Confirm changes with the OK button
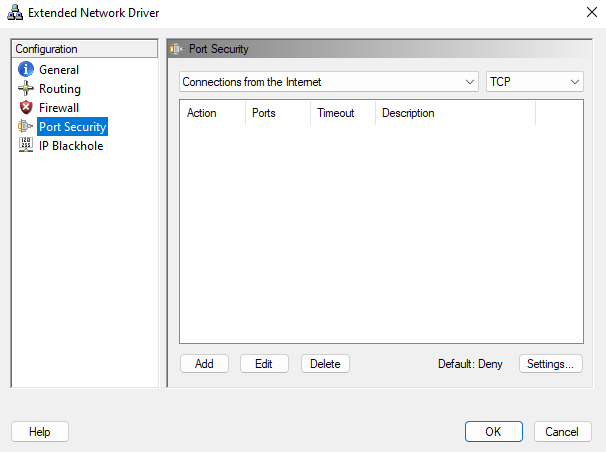The image size is (606, 452). (493, 432)
